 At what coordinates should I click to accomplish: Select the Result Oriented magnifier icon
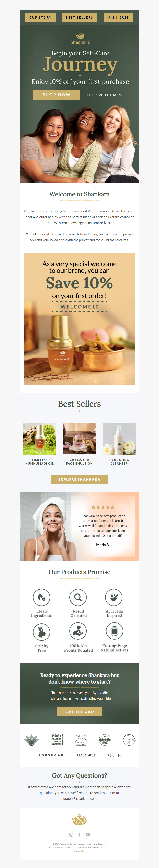[78, 597]
